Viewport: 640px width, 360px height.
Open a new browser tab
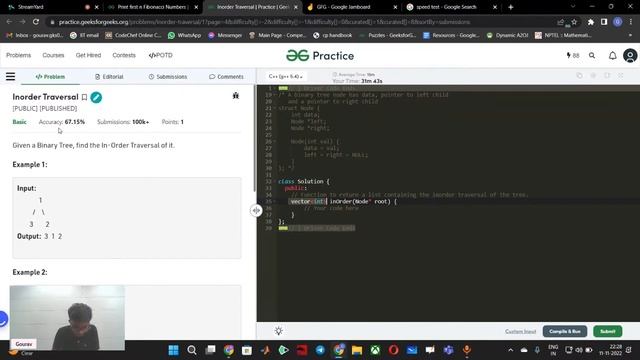(x=511, y=7)
